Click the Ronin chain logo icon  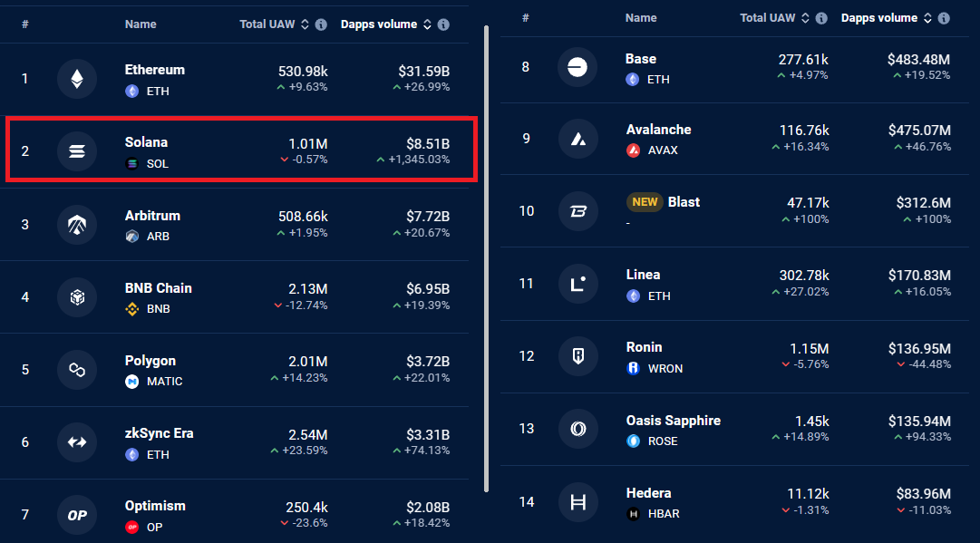coord(578,356)
